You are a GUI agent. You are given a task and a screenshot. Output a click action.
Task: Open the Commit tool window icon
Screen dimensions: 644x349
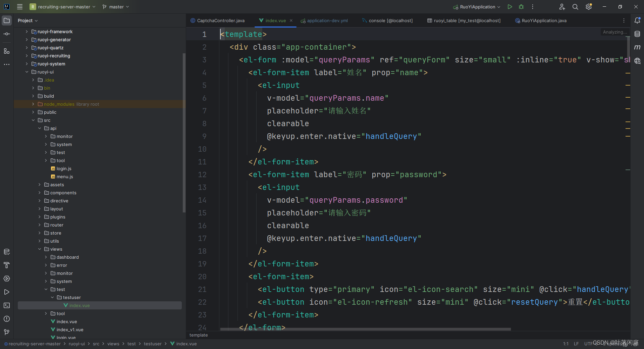coord(7,34)
